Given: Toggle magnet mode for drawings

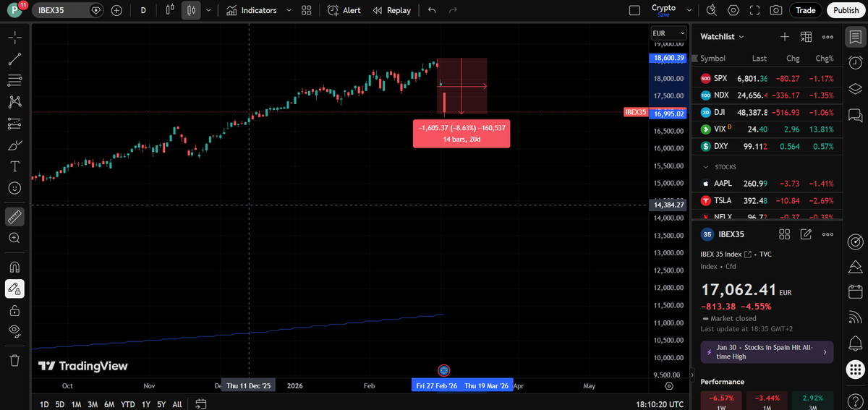Looking at the screenshot, I should point(14,267).
